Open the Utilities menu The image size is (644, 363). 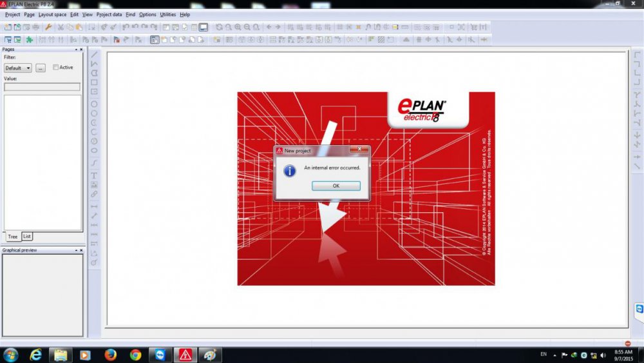click(x=167, y=14)
